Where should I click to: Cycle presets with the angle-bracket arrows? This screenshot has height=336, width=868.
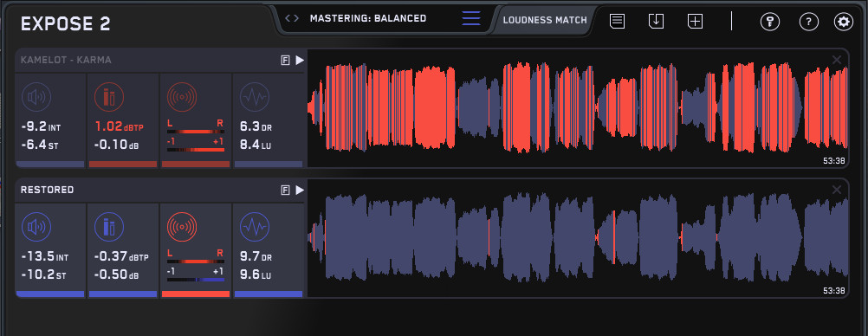tap(292, 18)
